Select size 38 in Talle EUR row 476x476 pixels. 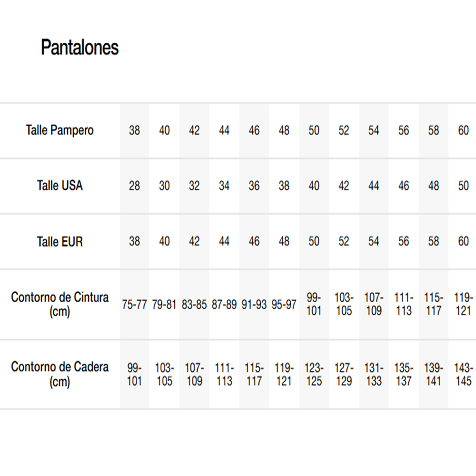click(x=135, y=241)
